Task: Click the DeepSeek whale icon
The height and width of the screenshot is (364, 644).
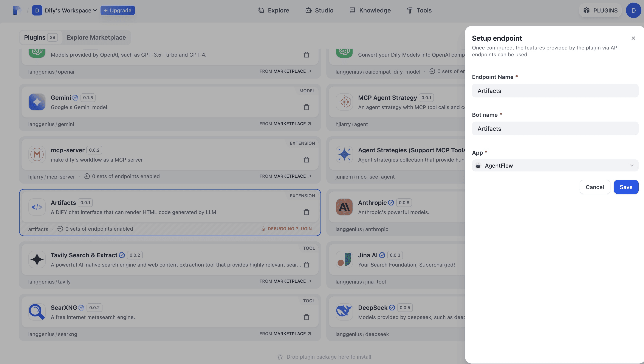Action: tap(344, 312)
